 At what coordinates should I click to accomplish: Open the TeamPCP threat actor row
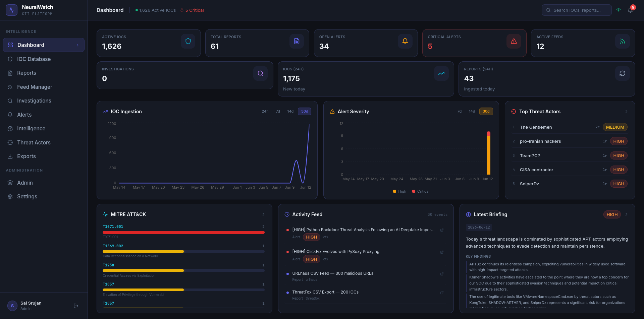(570, 155)
